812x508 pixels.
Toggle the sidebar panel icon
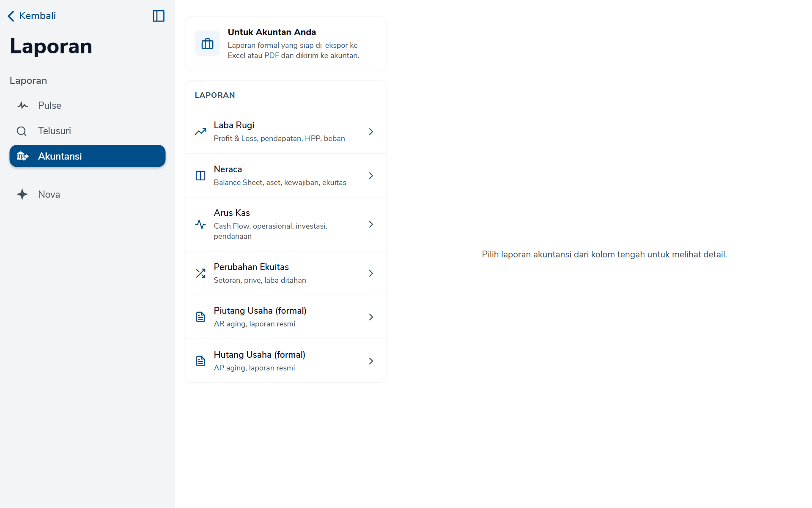coord(159,16)
